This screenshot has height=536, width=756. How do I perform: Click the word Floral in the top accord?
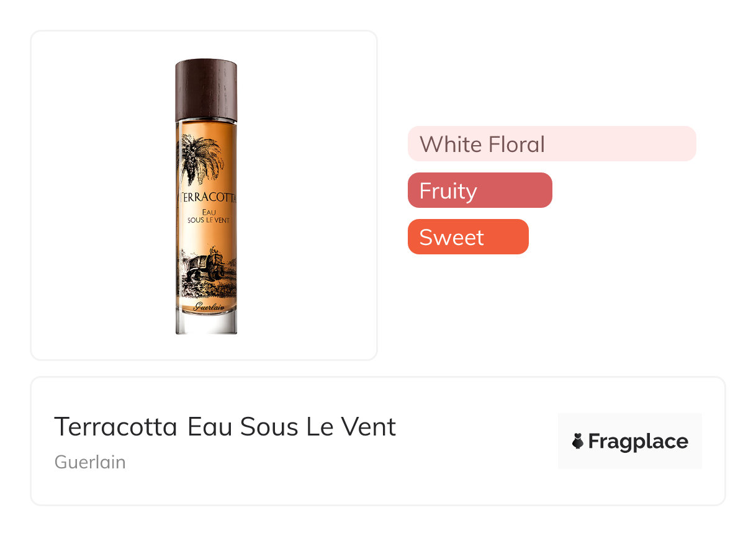[x=516, y=144]
